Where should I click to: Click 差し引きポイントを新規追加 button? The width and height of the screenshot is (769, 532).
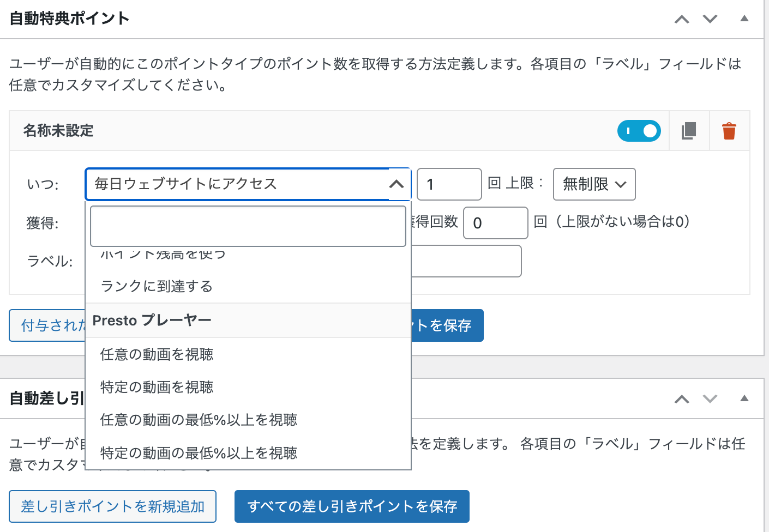point(113,506)
